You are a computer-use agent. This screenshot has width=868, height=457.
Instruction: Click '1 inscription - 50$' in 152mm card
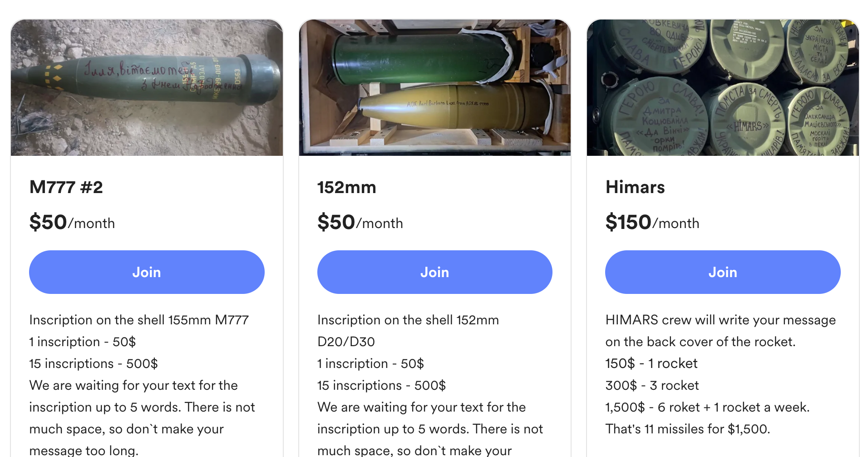point(370,363)
